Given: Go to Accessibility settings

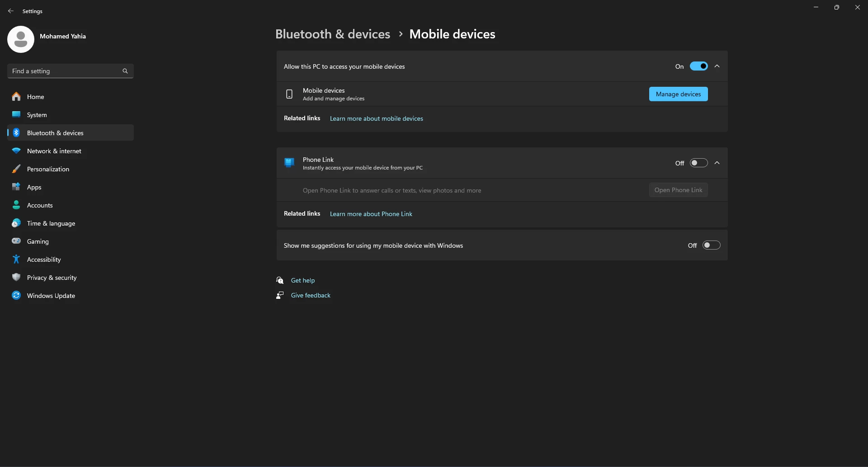Looking at the screenshot, I should 71,259.
